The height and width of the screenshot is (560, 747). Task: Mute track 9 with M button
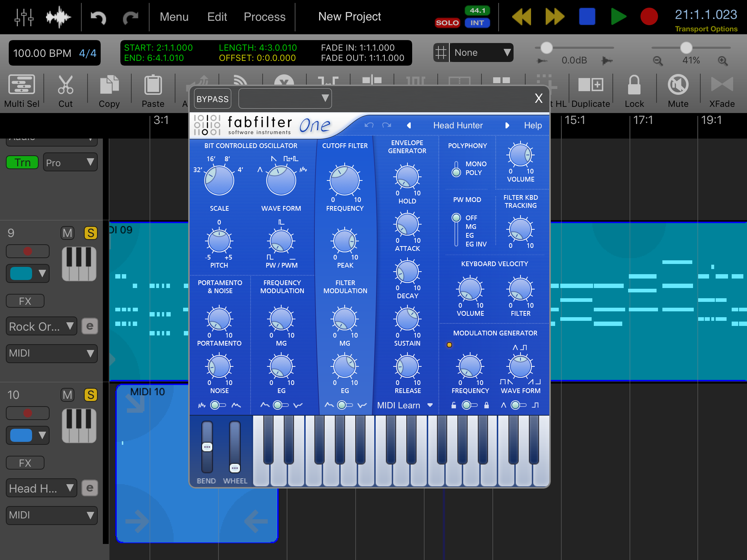[67, 233]
